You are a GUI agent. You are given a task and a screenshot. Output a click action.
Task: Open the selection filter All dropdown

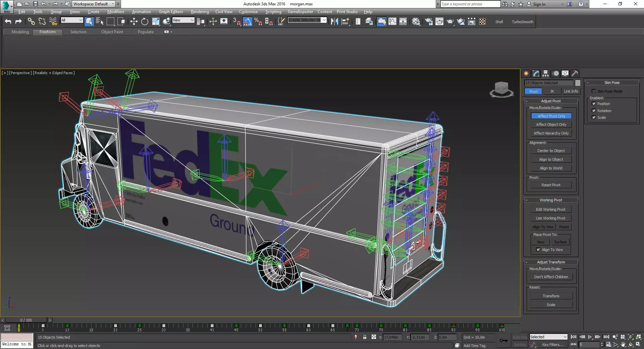pyautogui.click(x=72, y=20)
